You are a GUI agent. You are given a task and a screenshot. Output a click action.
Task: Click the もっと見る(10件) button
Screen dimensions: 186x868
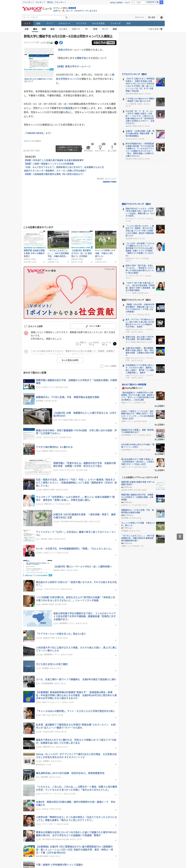[70, 360]
